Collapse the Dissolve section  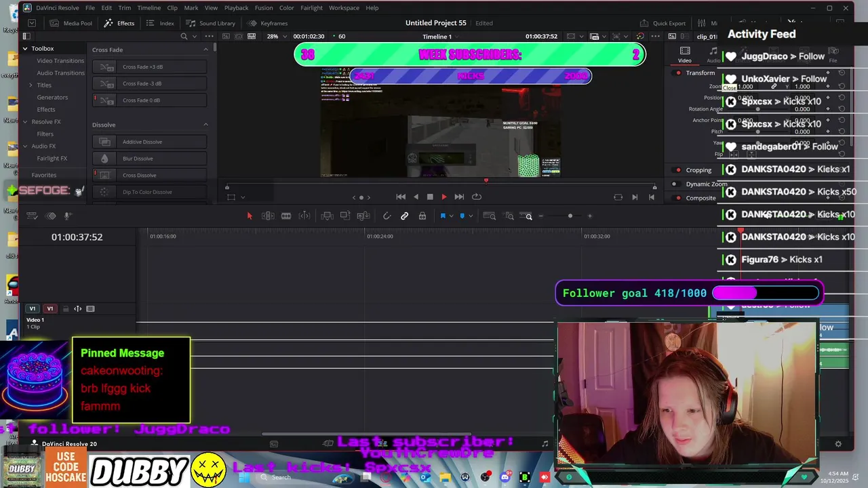click(x=206, y=125)
